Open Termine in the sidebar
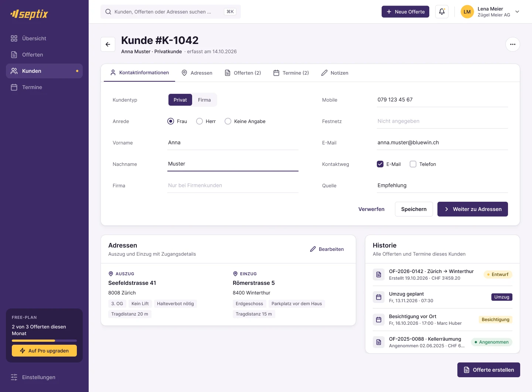The width and height of the screenshot is (532, 392). (x=44, y=87)
